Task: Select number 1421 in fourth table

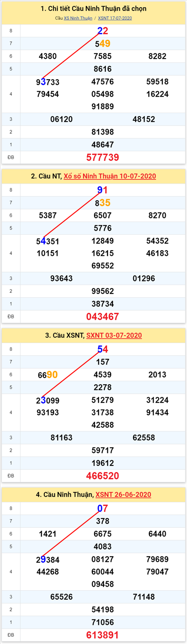Action: pos(48,534)
